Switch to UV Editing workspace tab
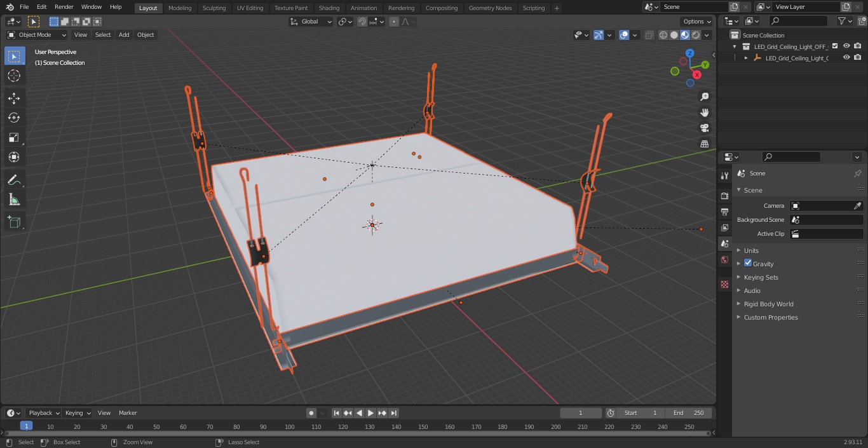The height and width of the screenshot is (448, 868). [x=250, y=8]
